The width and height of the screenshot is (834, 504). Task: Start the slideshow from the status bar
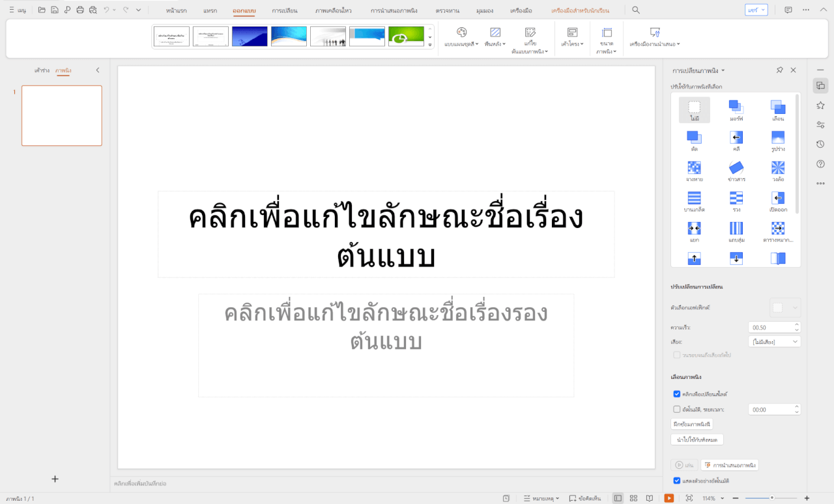(x=669, y=497)
